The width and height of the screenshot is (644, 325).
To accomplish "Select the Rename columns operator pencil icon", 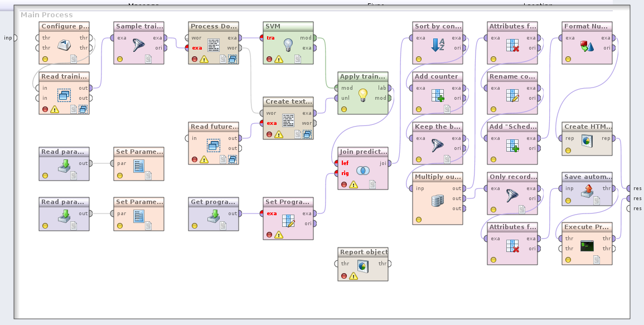I will pyautogui.click(x=512, y=95).
